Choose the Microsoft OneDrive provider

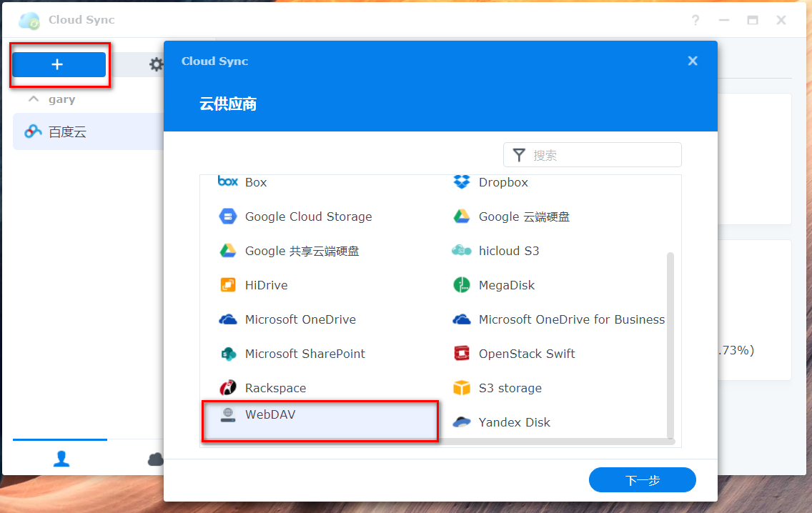pyautogui.click(x=300, y=319)
